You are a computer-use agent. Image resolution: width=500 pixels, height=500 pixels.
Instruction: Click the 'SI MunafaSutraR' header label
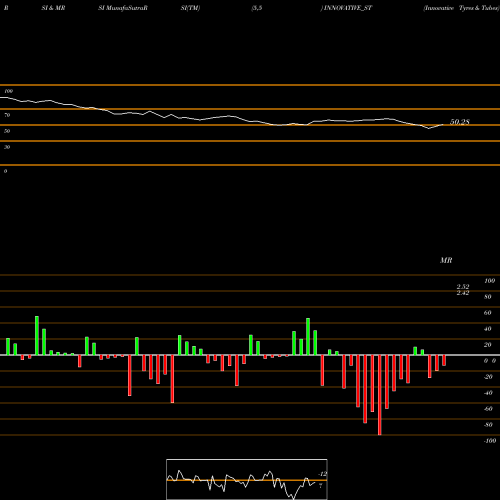(123, 8)
